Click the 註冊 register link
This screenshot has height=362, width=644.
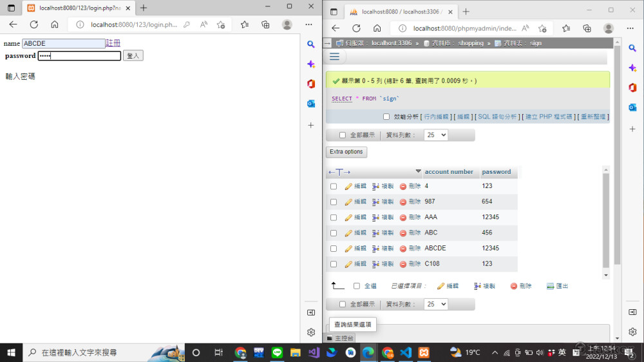(x=113, y=43)
